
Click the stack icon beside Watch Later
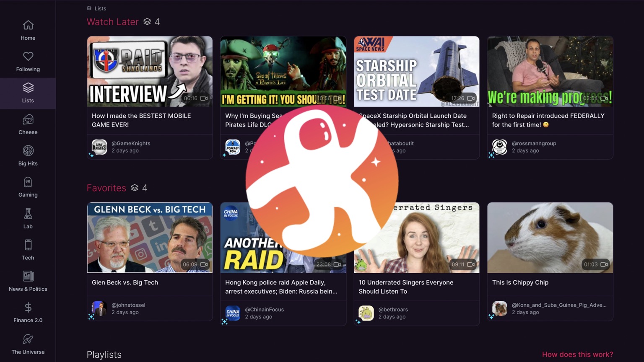point(147,22)
